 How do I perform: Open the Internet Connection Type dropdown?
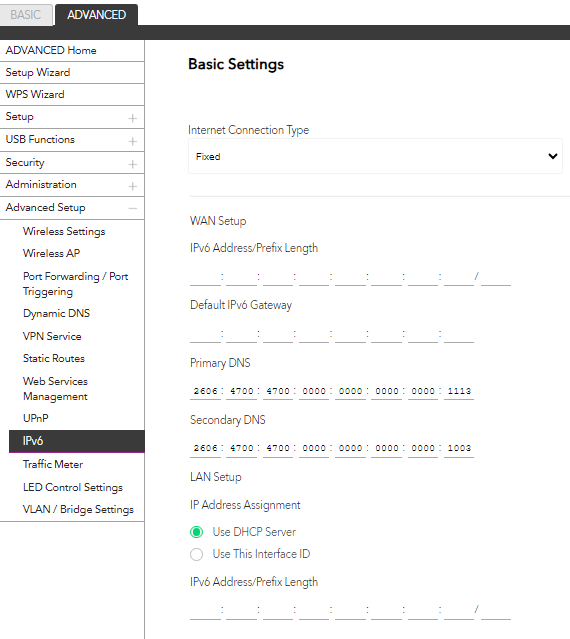coord(375,156)
